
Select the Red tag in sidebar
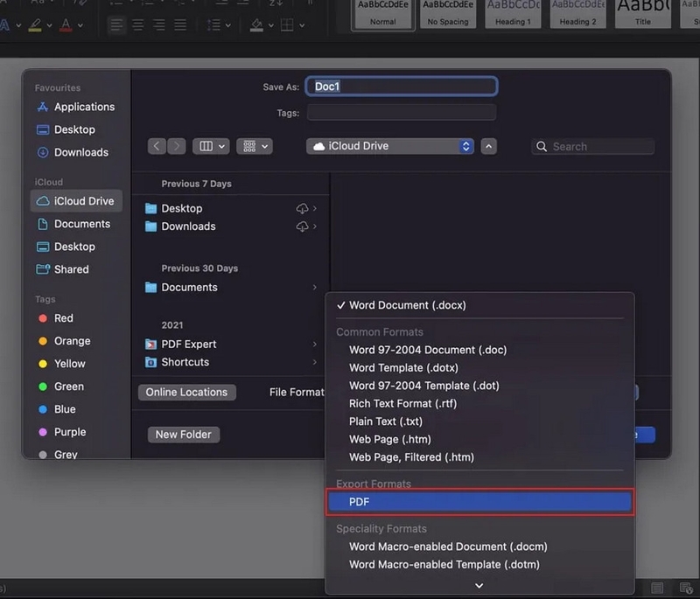63,318
